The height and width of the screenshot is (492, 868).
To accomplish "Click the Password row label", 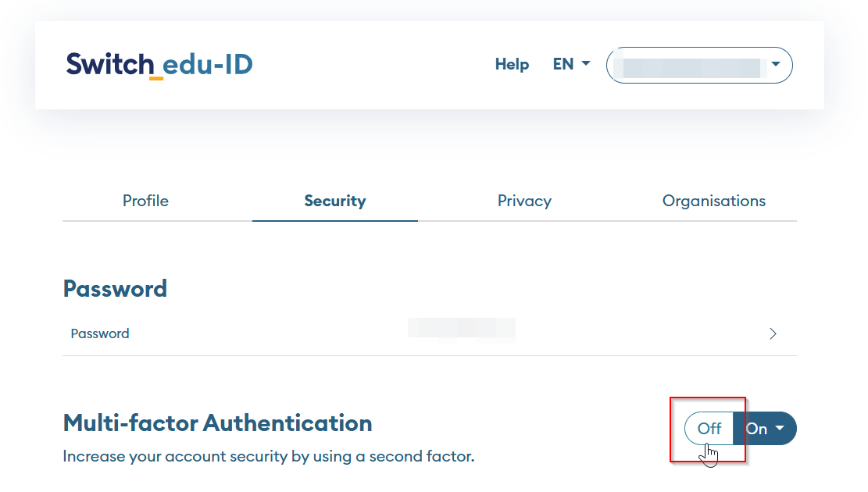I will (x=100, y=333).
